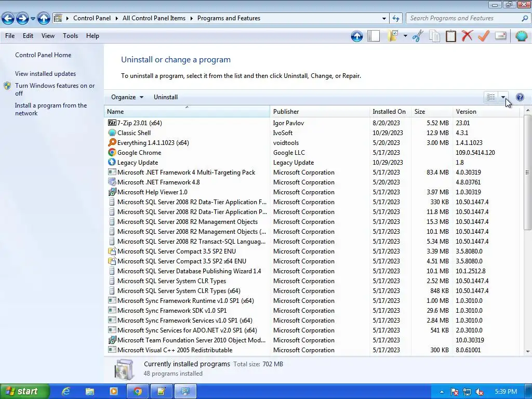532x399 pixels.
Task: Click the Windows start button
Action: click(25, 391)
